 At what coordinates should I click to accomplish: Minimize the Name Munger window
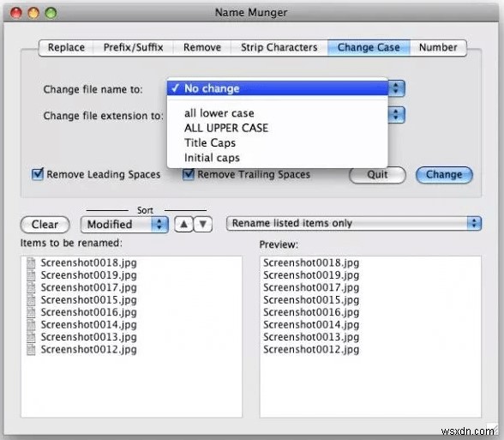[x=33, y=13]
